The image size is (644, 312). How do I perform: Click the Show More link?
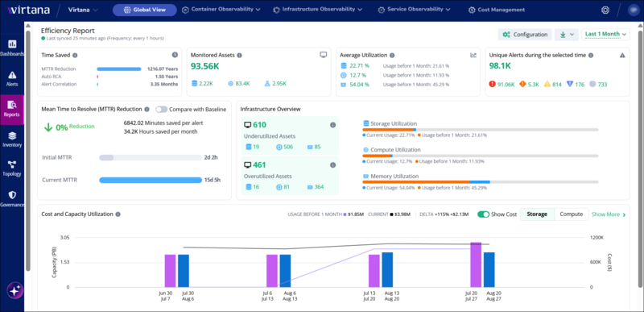609,214
